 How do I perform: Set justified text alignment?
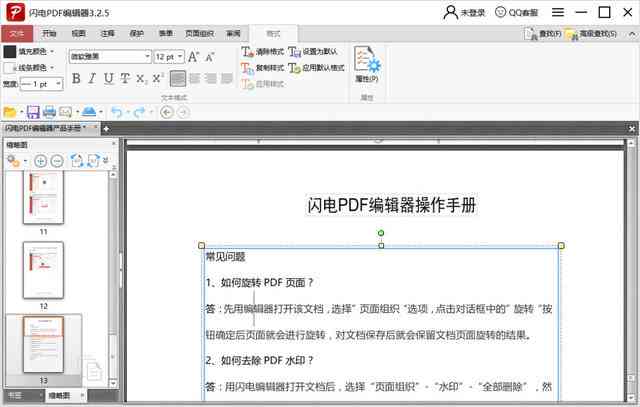(x=227, y=78)
